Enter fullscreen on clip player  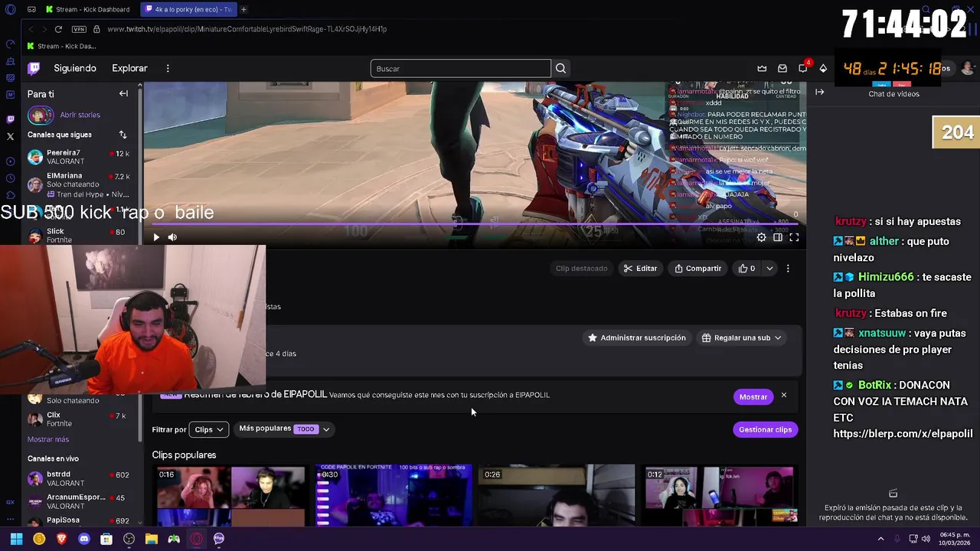click(x=794, y=237)
